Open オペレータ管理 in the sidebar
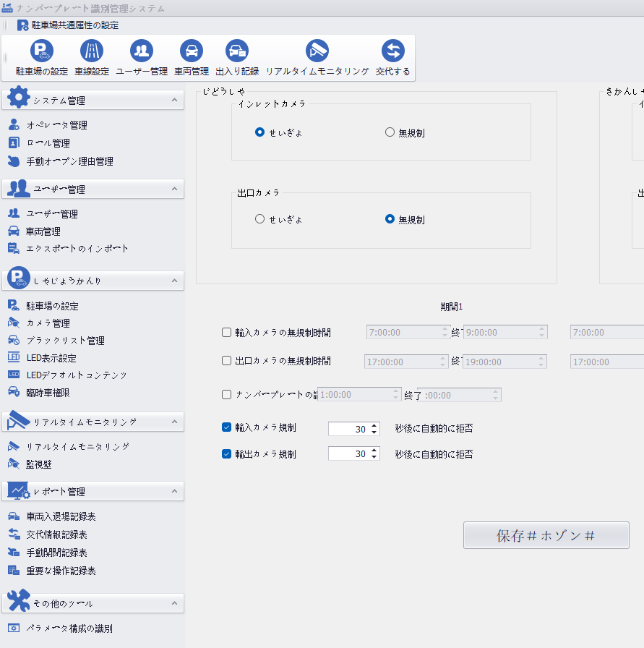Image resolution: width=644 pixels, height=648 pixels. [x=56, y=125]
